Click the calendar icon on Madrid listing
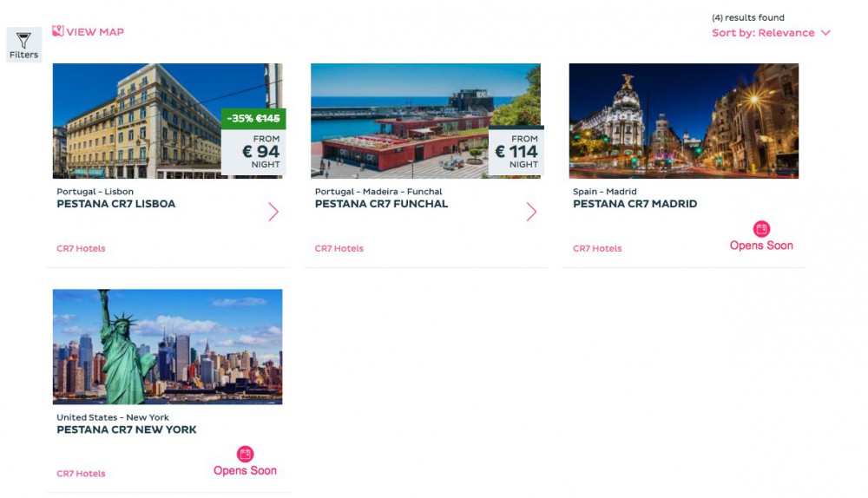Image resolution: width=868 pixels, height=498 pixels. (762, 228)
